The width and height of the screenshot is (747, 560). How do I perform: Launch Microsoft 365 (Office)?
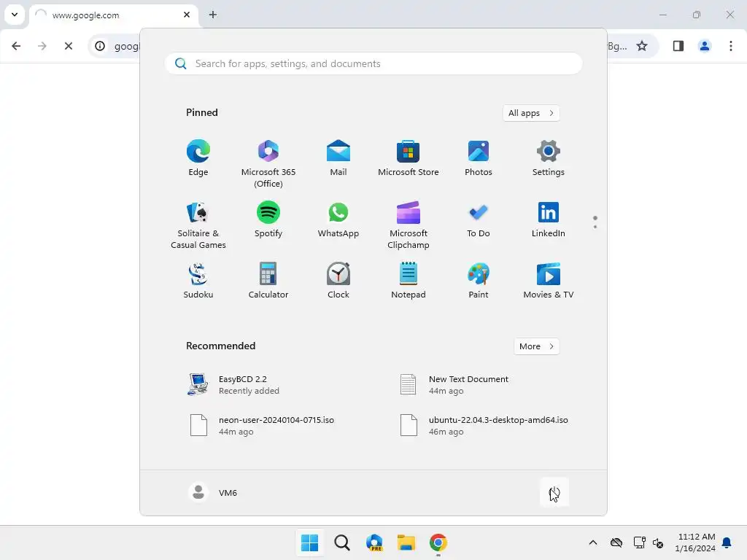pyautogui.click(x=268, y=164)
